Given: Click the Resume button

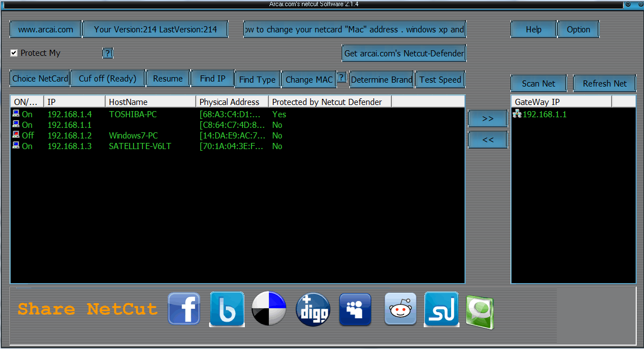Looking at the screenshot, I should 168,78.
